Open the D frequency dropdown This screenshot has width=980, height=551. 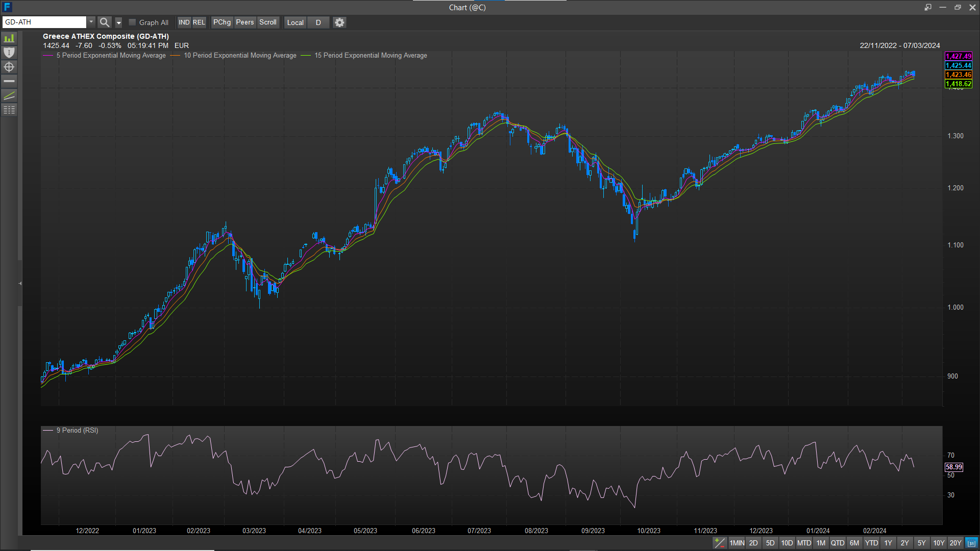(x=318, y=22)
